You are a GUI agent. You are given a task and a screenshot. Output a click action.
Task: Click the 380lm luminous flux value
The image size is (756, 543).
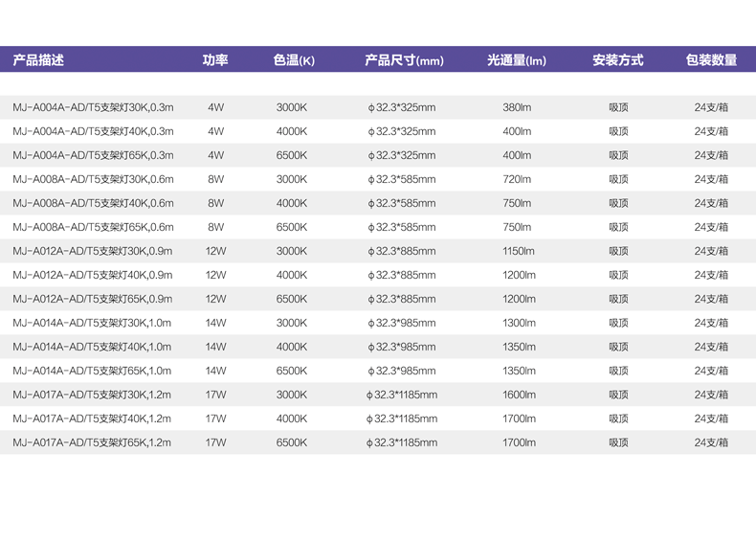[x=517, y=107]
